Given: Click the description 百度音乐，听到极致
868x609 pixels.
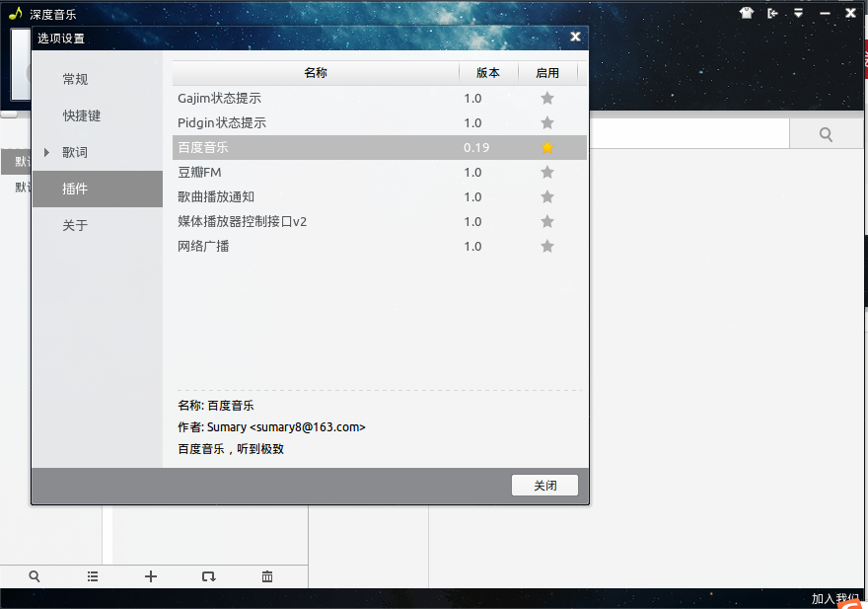Looking at the screenshot, I should 231,449.
